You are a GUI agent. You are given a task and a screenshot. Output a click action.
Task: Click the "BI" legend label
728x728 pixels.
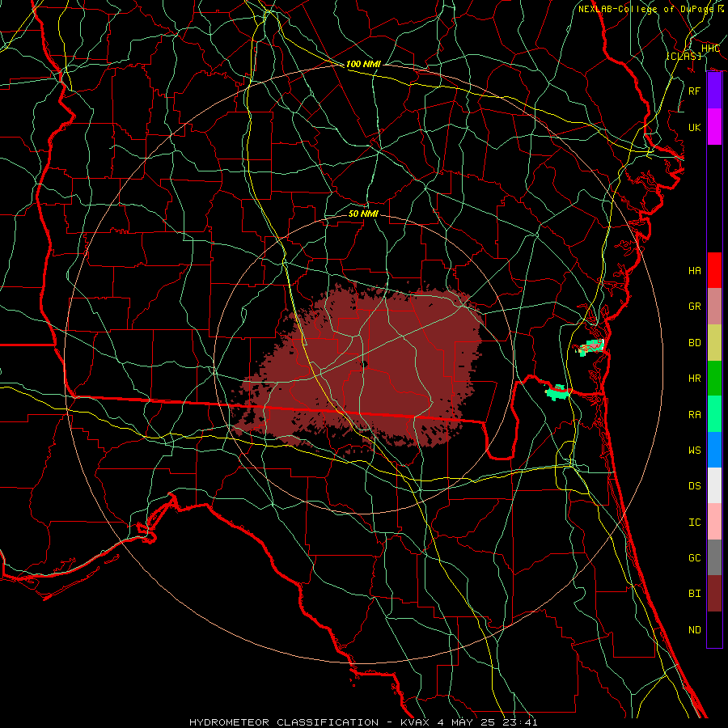695,594
